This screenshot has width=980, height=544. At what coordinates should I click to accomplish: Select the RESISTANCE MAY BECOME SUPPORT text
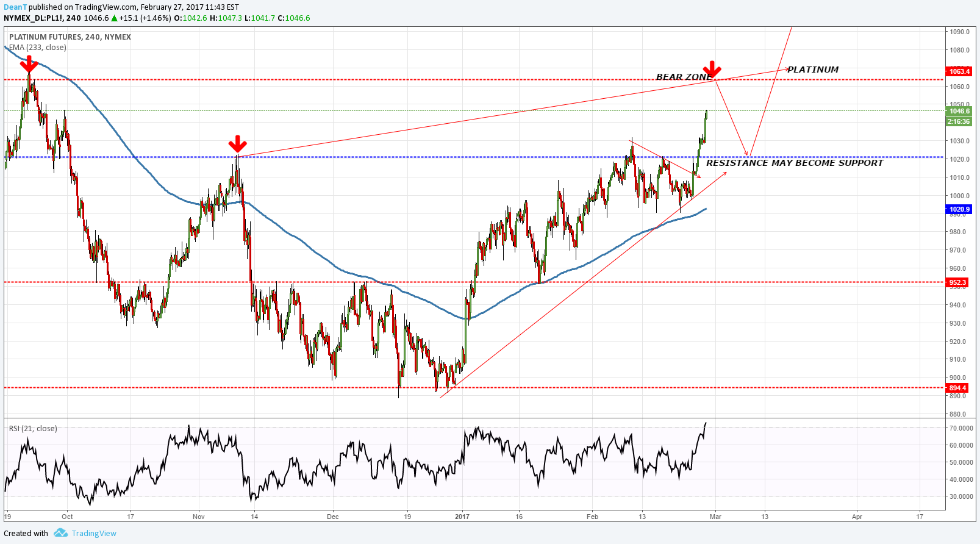(795, 163)
